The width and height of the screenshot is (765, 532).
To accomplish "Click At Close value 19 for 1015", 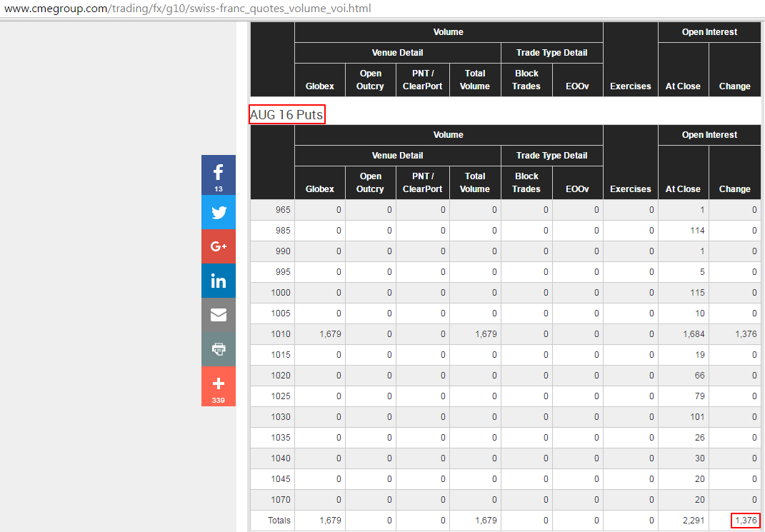I will [x=699, y=355].
